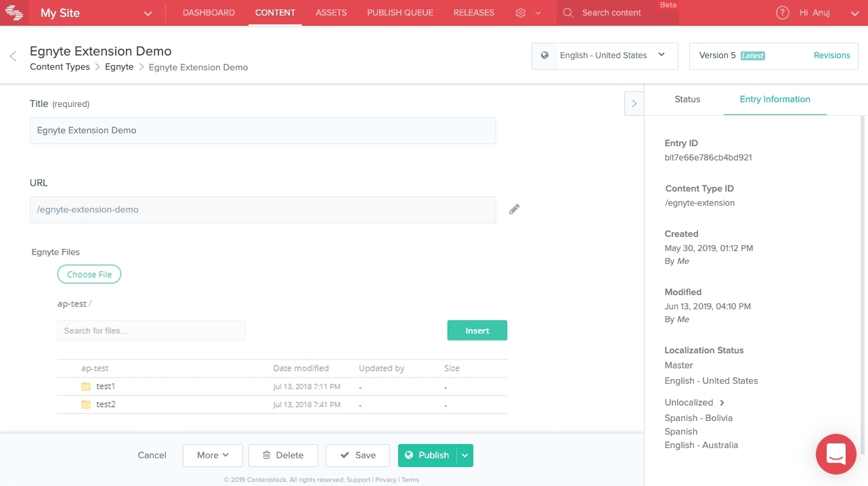Click the ap-test column header
The width and height of the screenshot is (868, 486).
click(95, 369)
